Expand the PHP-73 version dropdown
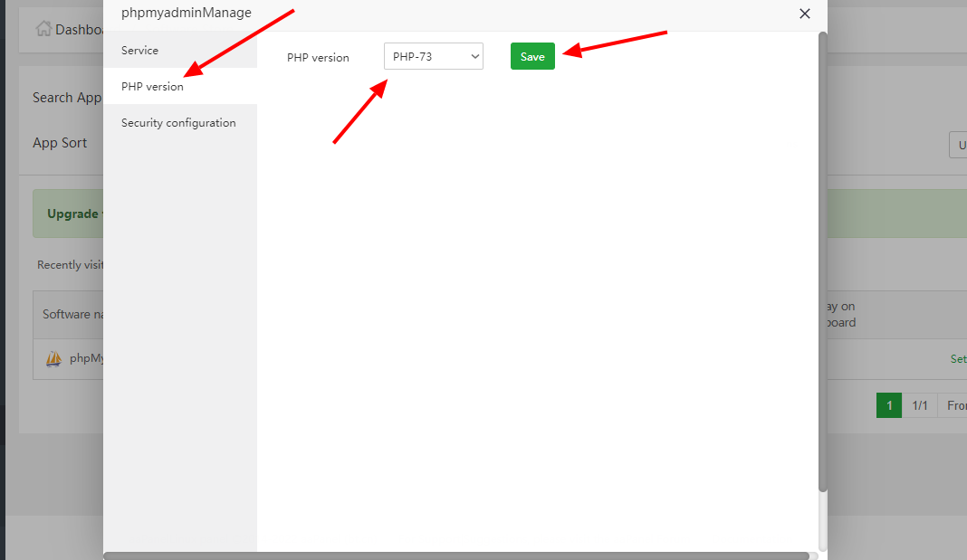Screen dimensions: 967x560 click(x=434, y=56)
